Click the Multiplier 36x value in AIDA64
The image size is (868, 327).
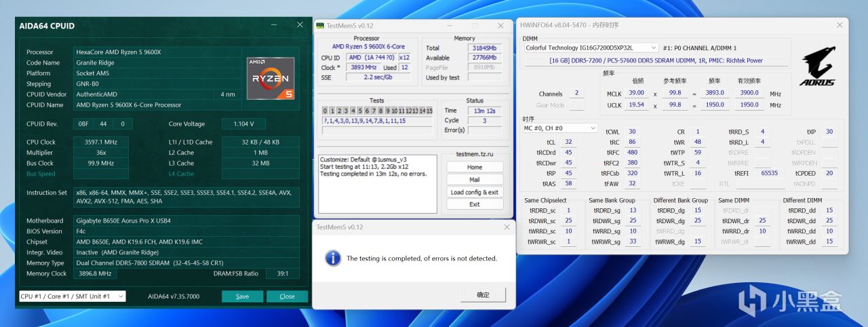pyautogui.click(x=102, y=153)
